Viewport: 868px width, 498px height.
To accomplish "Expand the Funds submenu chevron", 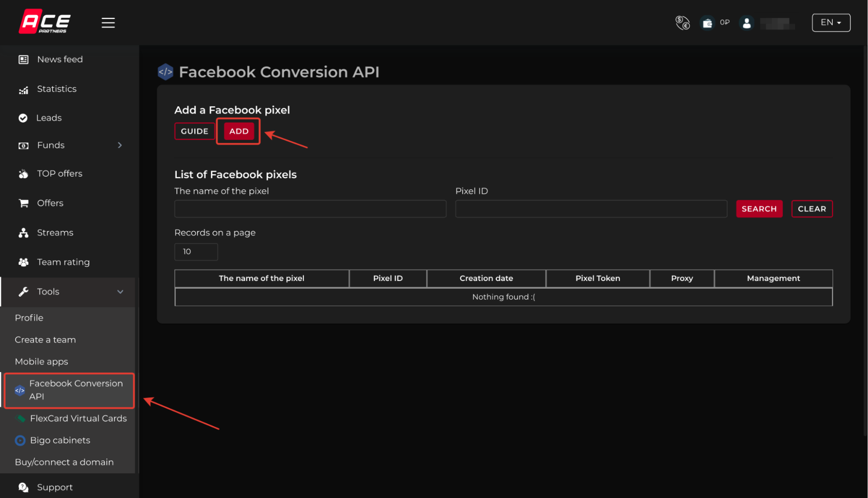I will coord(120,145).
